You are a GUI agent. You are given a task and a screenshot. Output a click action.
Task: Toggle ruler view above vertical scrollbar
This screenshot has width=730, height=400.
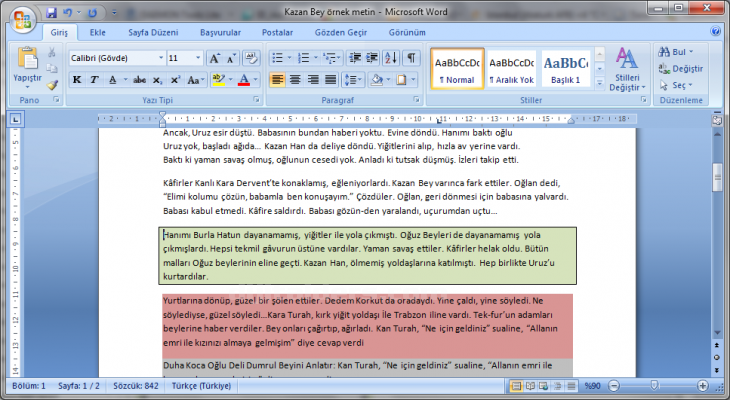pyautogui.click(x=717, y=120)
